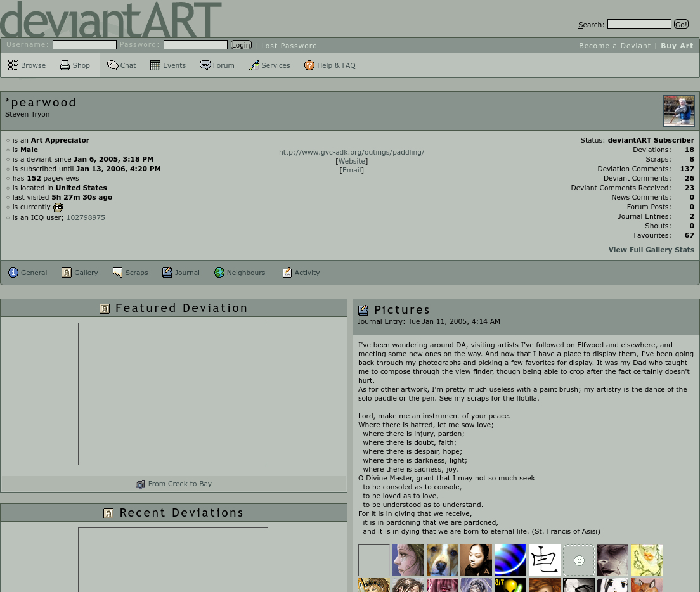
Task: Click the Neighbours globe icon
Action: click(x=219, y=272)
